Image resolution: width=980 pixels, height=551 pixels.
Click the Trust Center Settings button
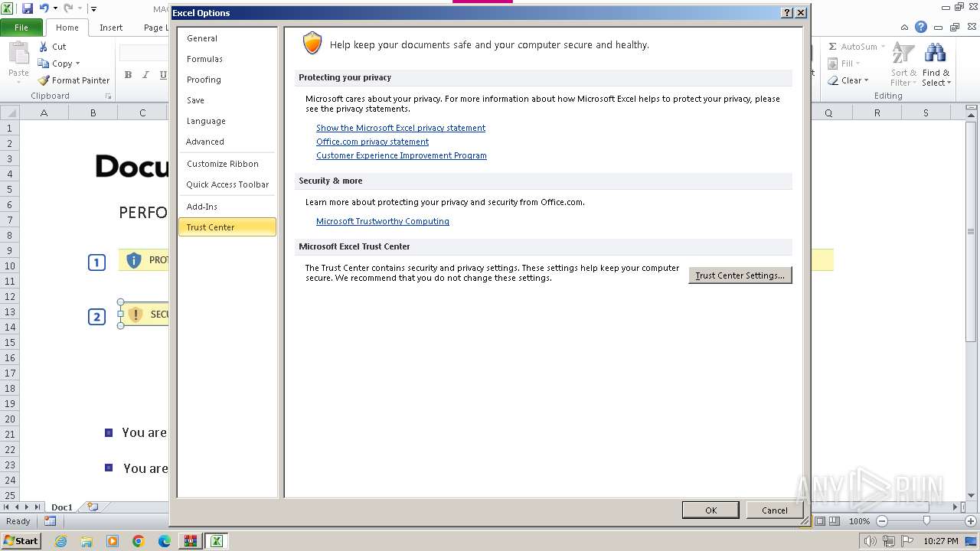[740, 275]
